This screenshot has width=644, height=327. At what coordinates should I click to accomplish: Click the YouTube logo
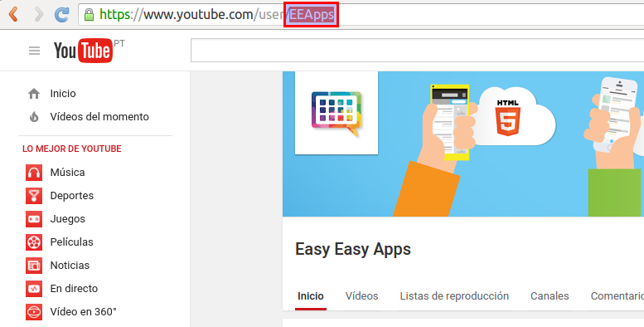coord(84,51)
